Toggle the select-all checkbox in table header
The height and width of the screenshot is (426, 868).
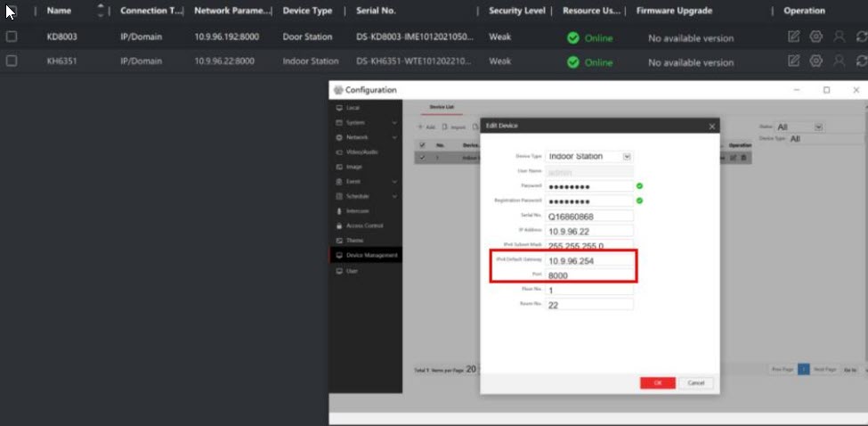click(x=12, y=11)
